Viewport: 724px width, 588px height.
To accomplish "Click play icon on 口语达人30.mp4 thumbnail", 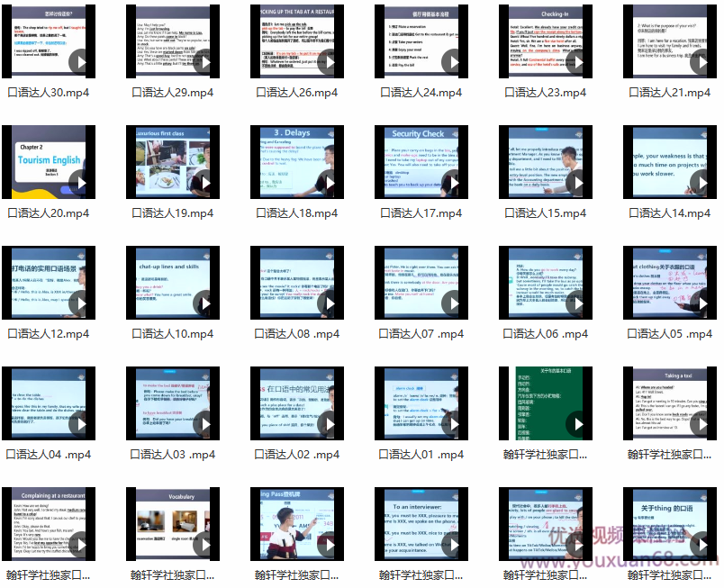I will point(82,63).
